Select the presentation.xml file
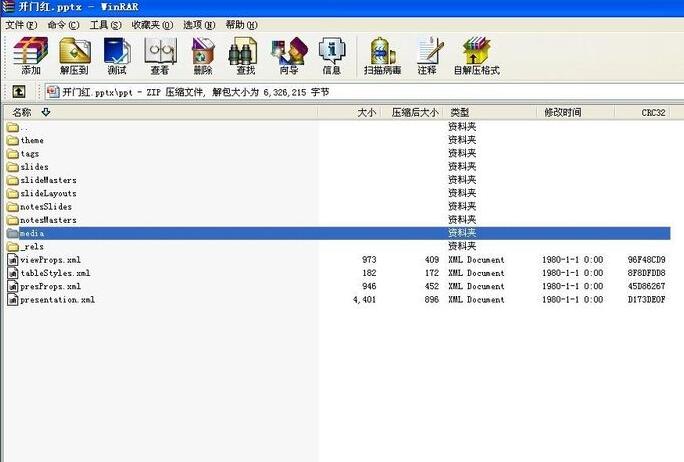 pyautogui.click(x=57, y=299)
